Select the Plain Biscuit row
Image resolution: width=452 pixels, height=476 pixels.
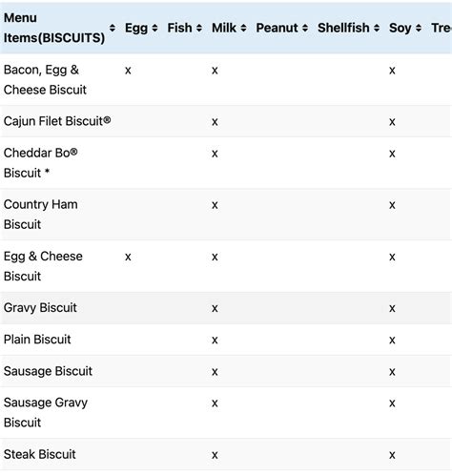coord(226,340)
